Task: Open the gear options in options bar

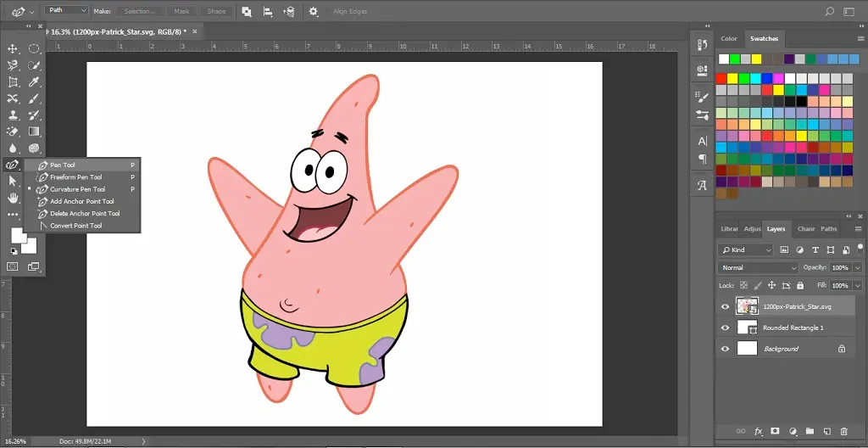Action: [x=314, y=11]
